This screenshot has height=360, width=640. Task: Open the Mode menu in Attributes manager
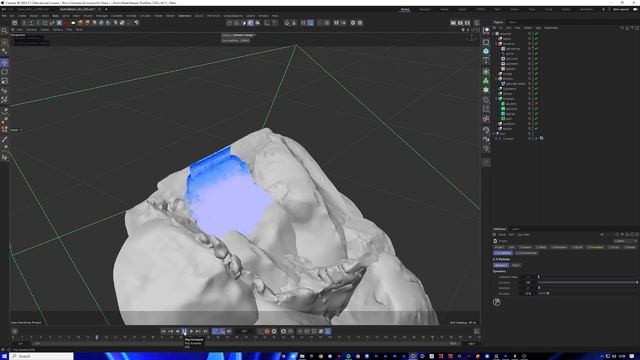click(x=502, y=235)
